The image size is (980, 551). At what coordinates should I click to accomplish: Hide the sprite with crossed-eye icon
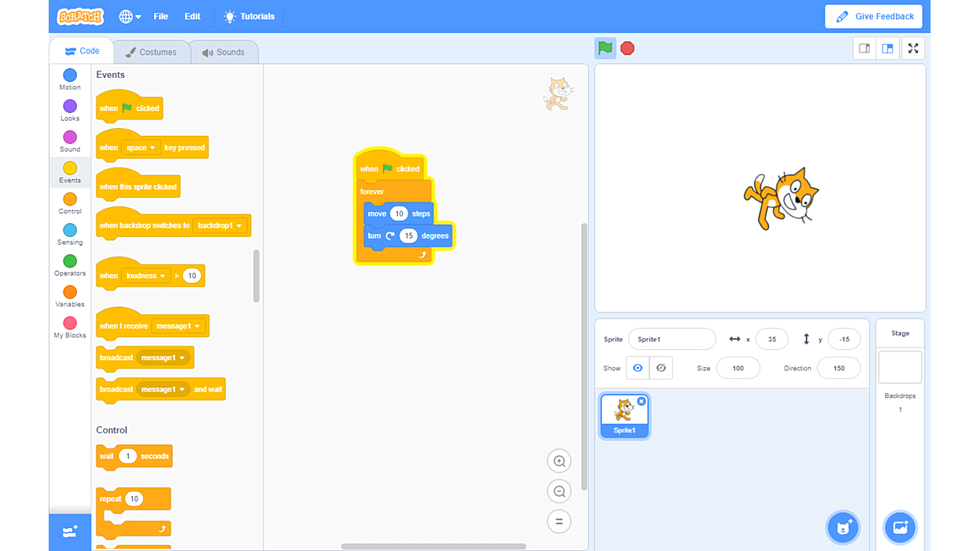[661, 368]
